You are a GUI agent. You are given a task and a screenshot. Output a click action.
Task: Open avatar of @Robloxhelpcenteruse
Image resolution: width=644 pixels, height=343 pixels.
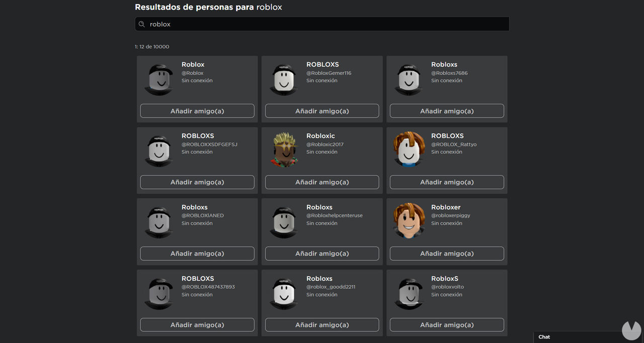[284, 222]
